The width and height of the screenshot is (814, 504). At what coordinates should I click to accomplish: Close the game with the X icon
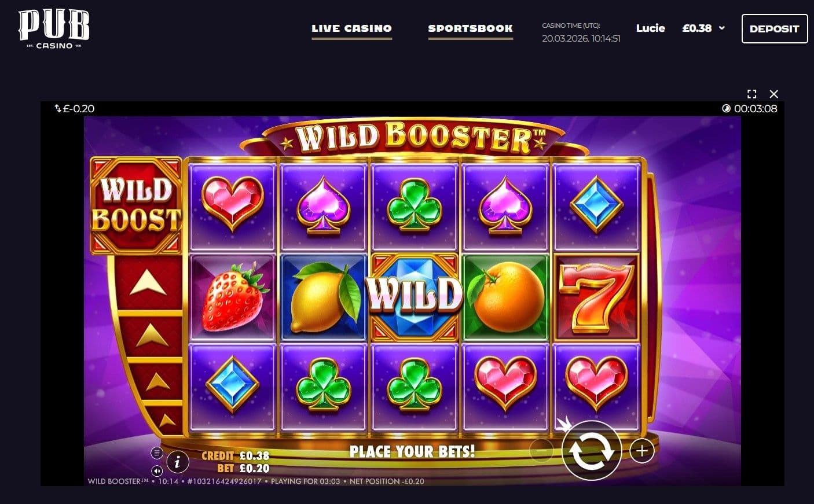(x=773, y=94)
